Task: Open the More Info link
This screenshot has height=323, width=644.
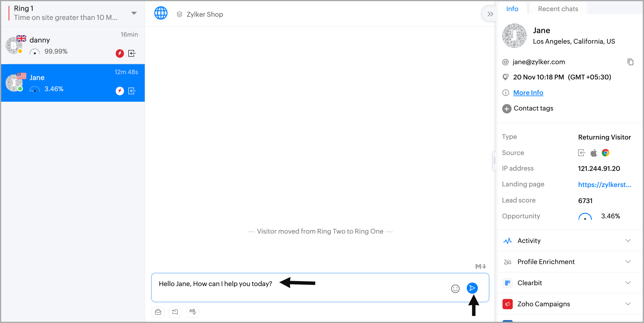Action: [528, 93]
